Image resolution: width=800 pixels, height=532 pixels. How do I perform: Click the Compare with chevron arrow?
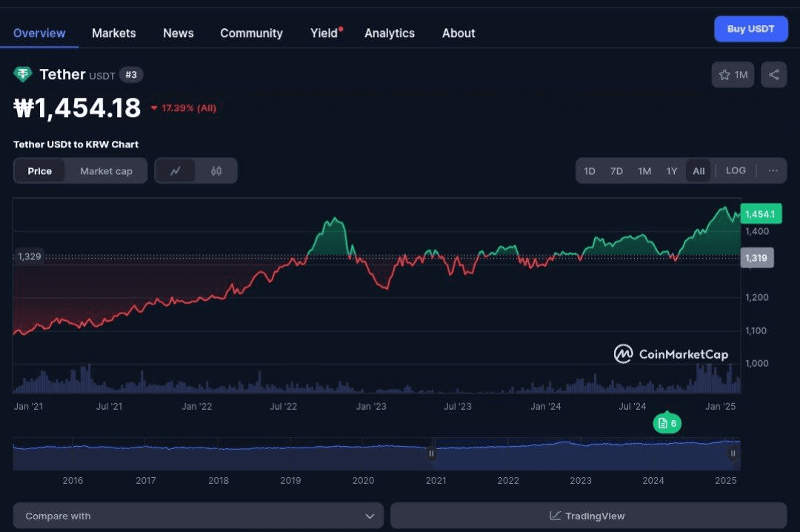(x=370, y=516)
